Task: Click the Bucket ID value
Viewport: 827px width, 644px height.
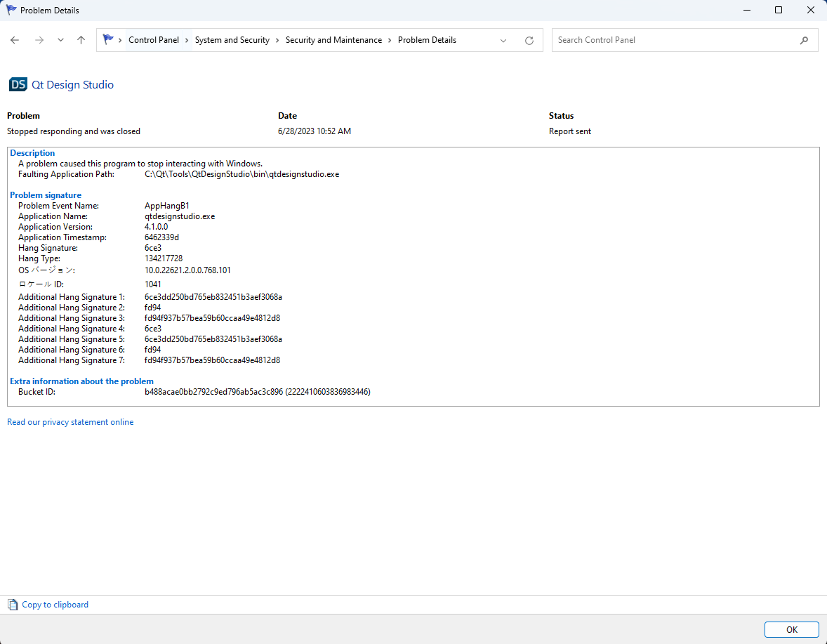Action: (258, 392)
